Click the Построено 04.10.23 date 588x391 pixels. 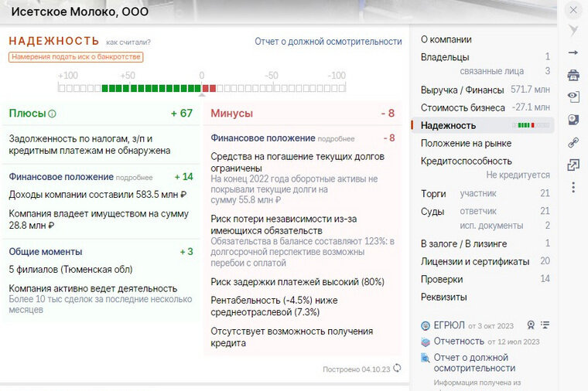(356, 369)
